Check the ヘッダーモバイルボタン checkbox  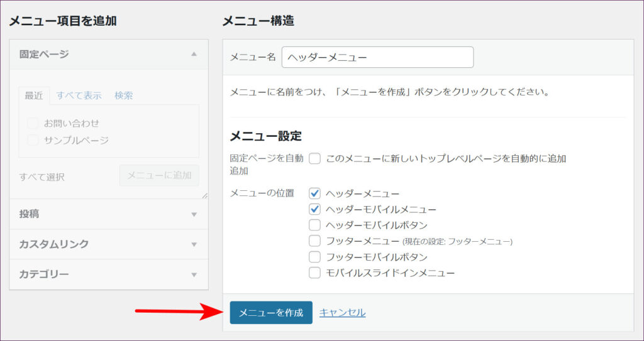click(x=315, y=225)
